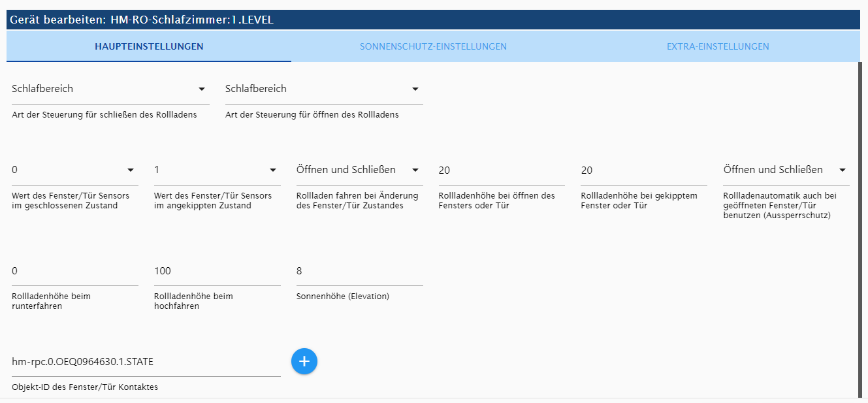Focus the Rollladenhöhe beim runterfahren field
The width and height of the screenshot is (868, 403).
[75, 271]
